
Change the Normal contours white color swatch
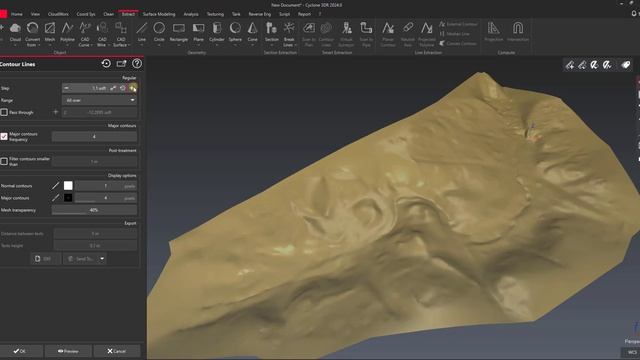(x=68, y=186)
